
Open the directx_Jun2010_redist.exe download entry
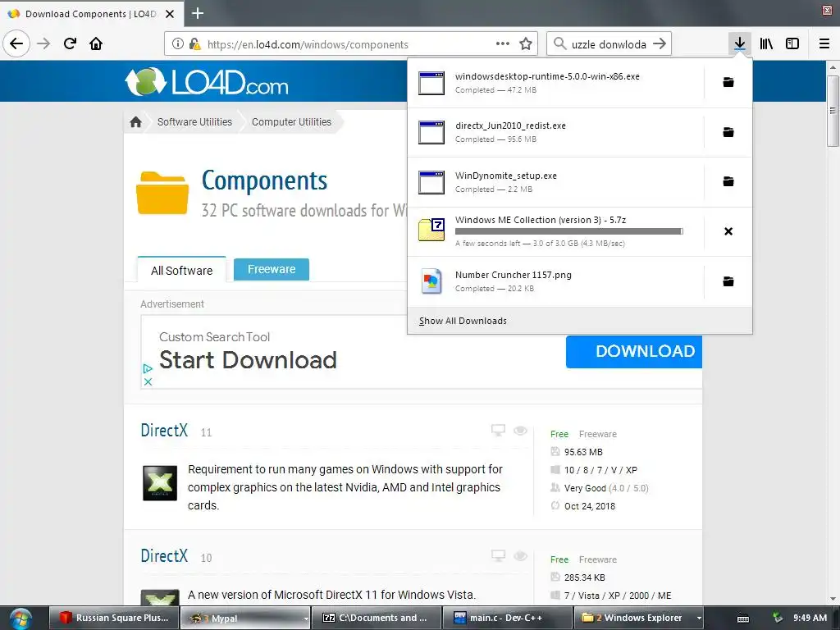555,132
